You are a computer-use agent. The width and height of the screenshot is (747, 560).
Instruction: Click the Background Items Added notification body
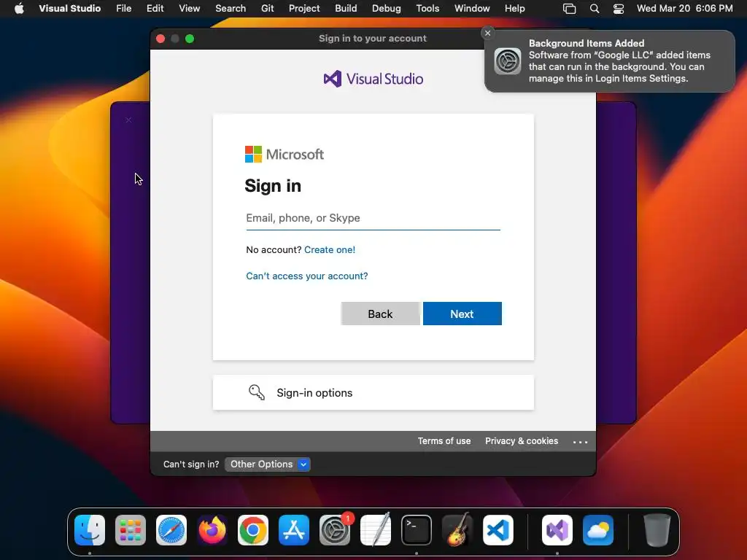pyautogui.click(x=610, y=61)
